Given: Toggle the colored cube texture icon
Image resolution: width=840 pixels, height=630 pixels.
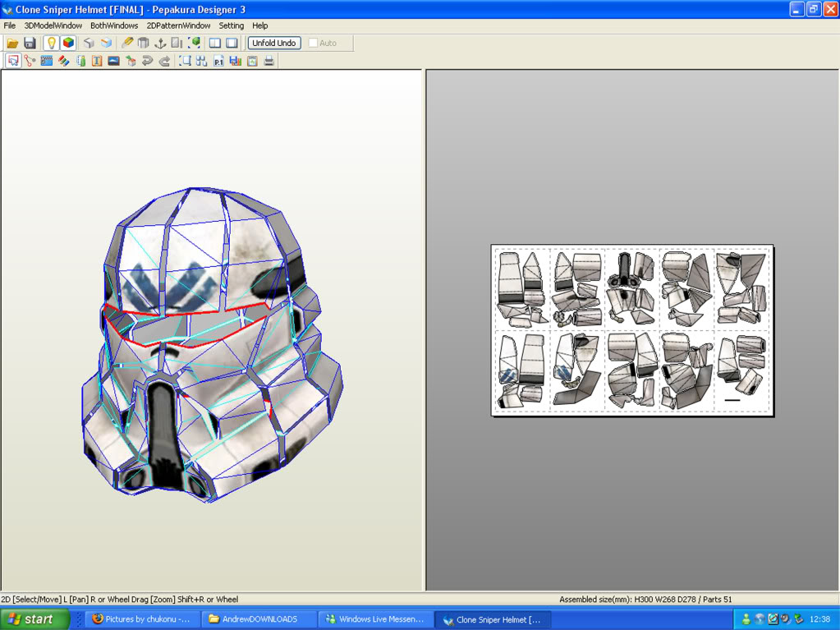Looking at the screenshot, I should (x=69, y=43).
